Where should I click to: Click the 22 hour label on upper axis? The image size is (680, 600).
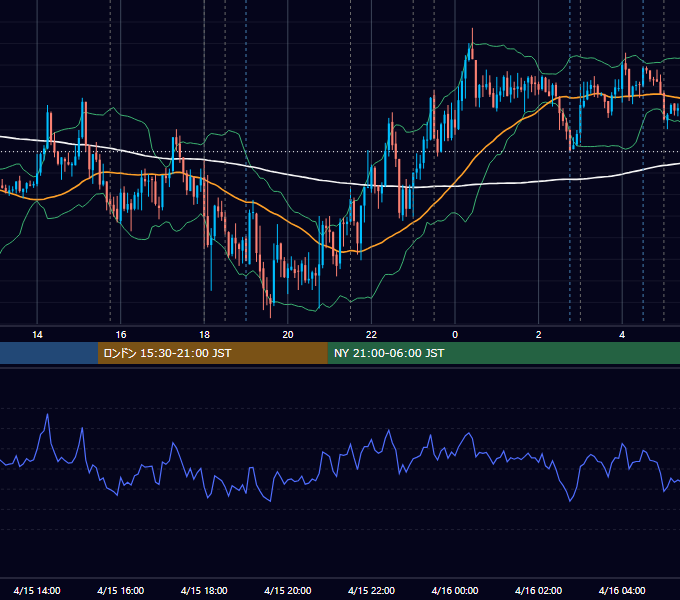click(x=371, y=335)
